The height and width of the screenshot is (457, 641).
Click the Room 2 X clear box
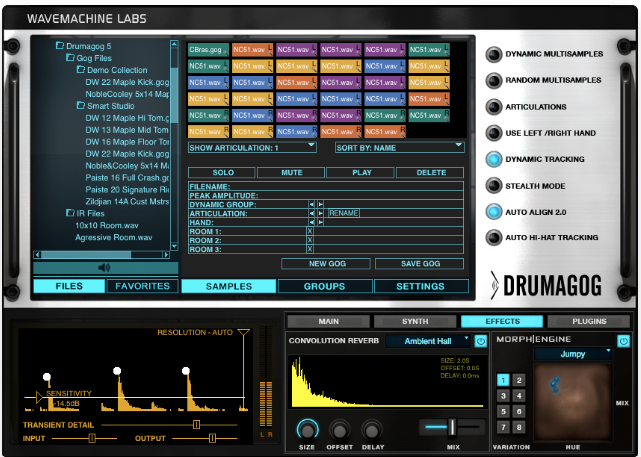pos(310,240)
